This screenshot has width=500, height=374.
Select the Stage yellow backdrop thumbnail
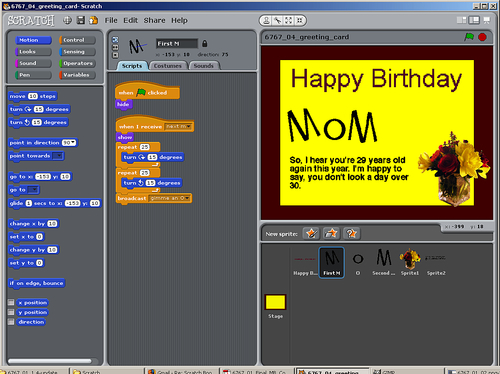tap(275, 302)
